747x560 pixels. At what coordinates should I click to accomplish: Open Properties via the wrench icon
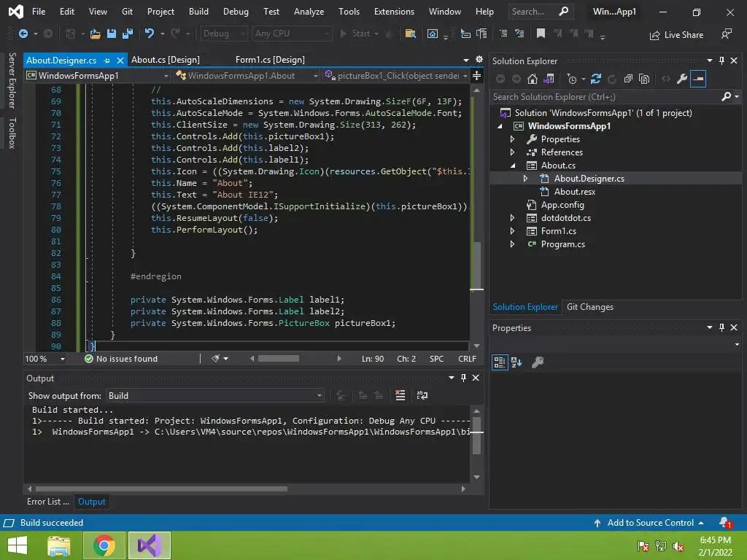(681, 79)
